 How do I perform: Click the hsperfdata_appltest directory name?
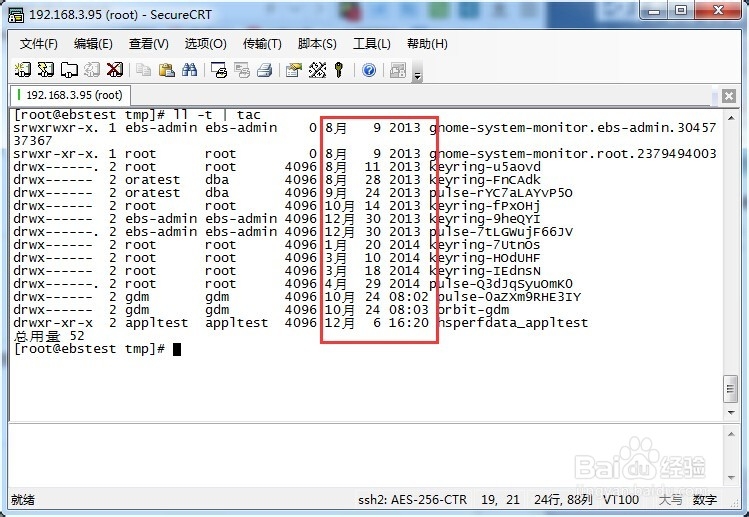(513, 323)
